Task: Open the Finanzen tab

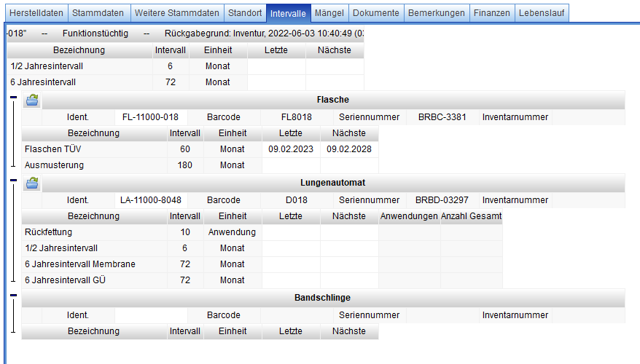Action: [491, 13]
